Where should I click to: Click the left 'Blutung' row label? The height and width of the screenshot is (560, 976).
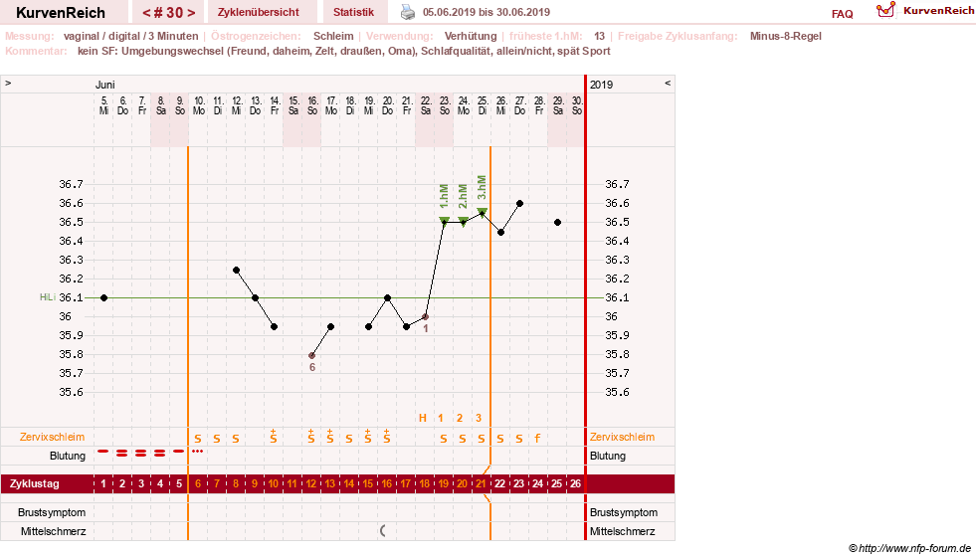(68, 456)
